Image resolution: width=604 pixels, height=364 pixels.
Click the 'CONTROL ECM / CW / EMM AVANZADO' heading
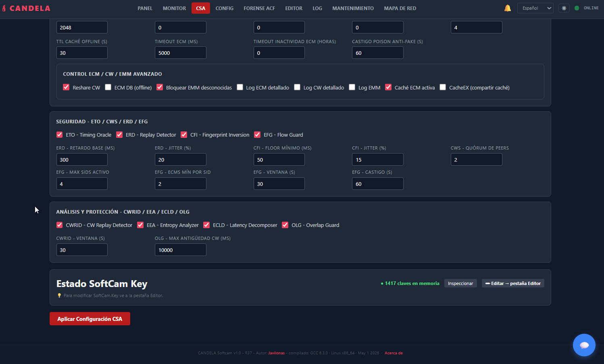tap(112, 74)
